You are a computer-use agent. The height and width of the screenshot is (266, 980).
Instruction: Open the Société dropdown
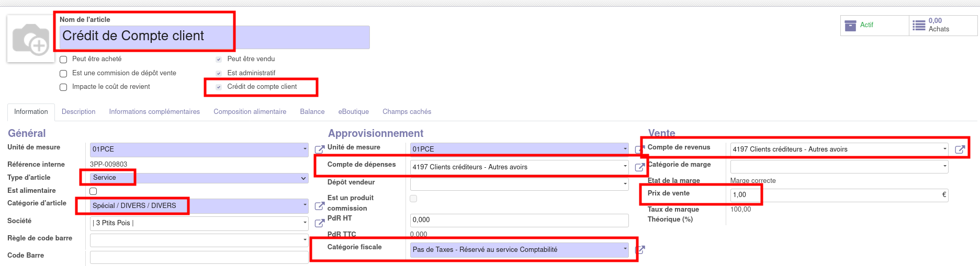[199, 223]
